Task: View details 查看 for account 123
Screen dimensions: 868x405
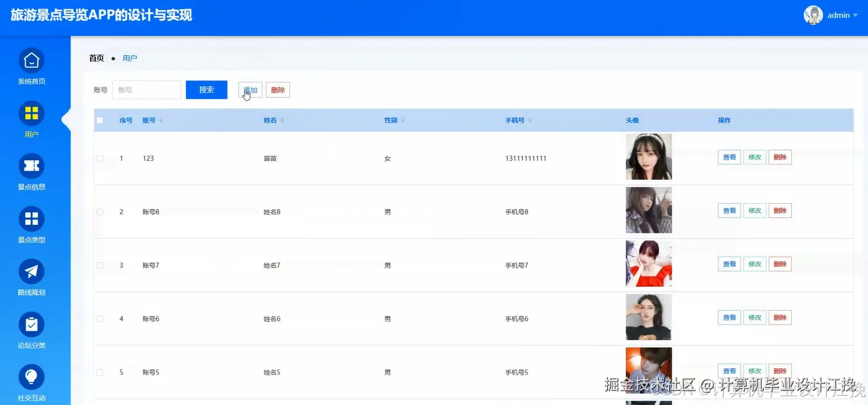Action: pos(729,158)
